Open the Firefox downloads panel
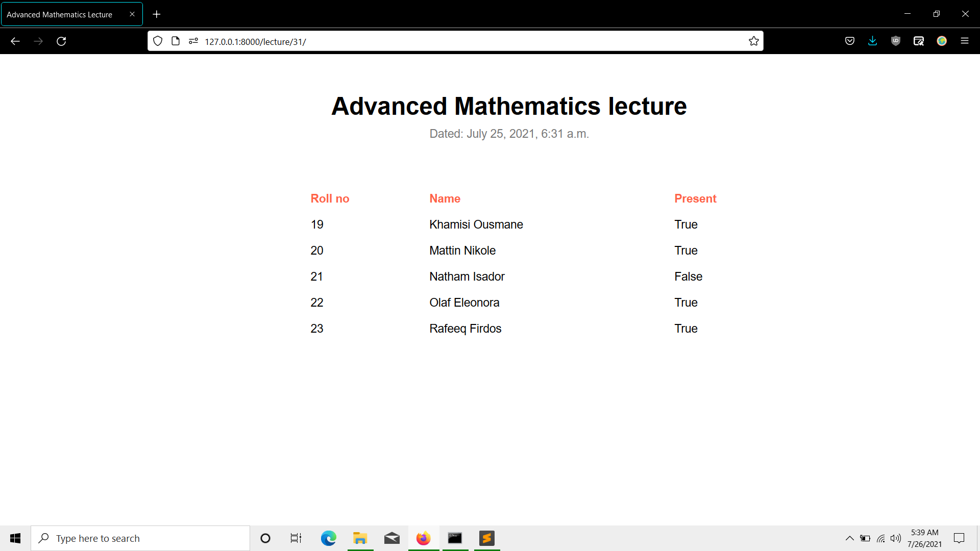 pyautogui.click(x=872, y=41)
